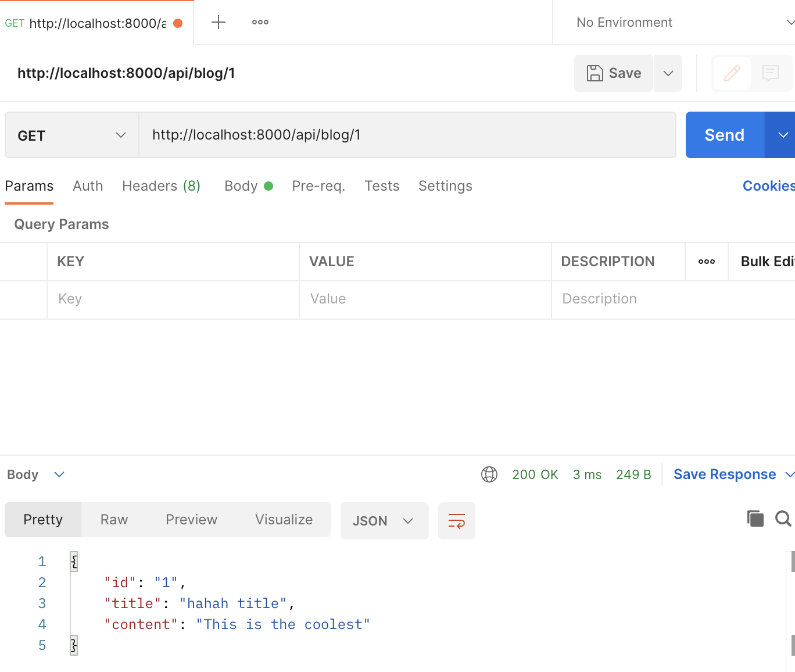
Task: Switch to the request Body tab
Action: click(x=248, y=186)
